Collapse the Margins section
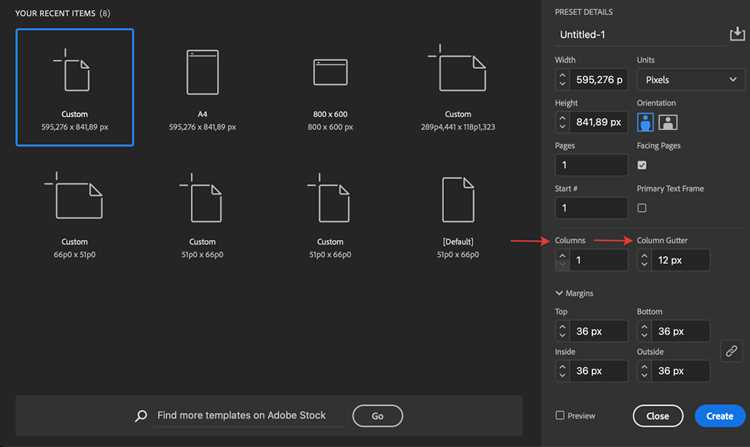Screen dimensions: 750x447 (x=559, y=293)
